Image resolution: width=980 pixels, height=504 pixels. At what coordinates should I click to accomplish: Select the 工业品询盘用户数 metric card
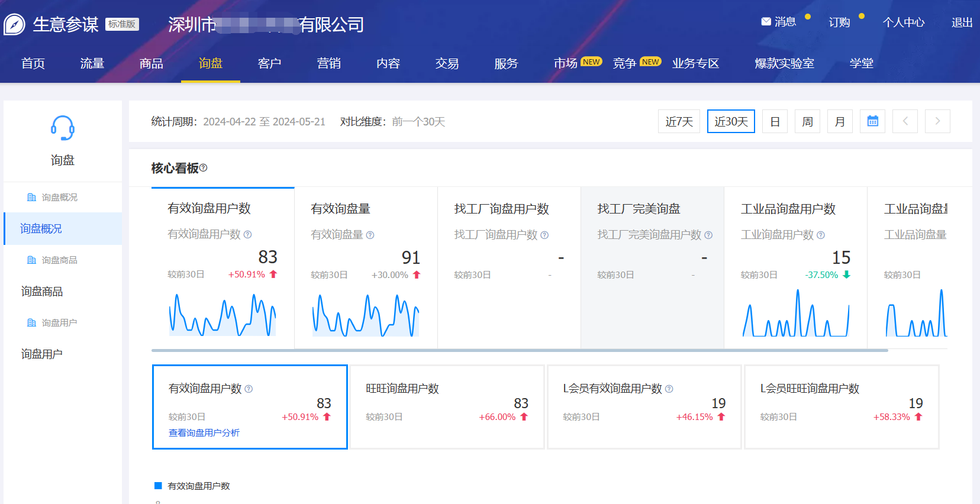click(x=795, y=267)
